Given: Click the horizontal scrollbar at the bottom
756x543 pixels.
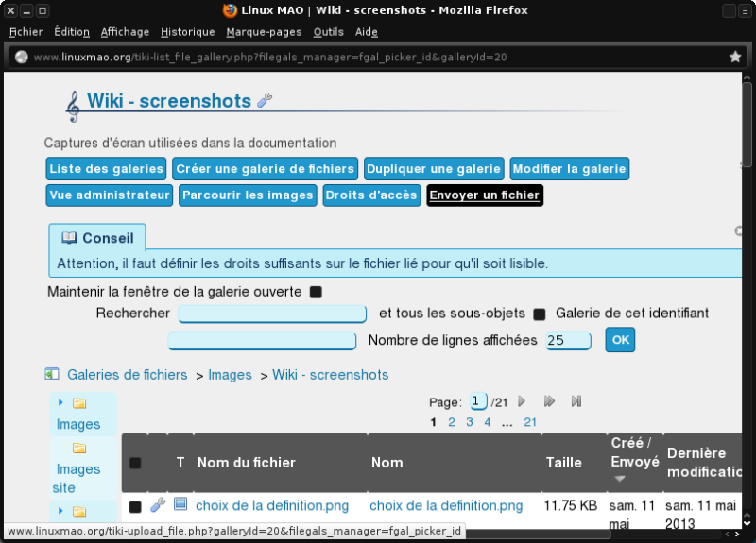Looking at the screenshot, I should click(538, 534).
